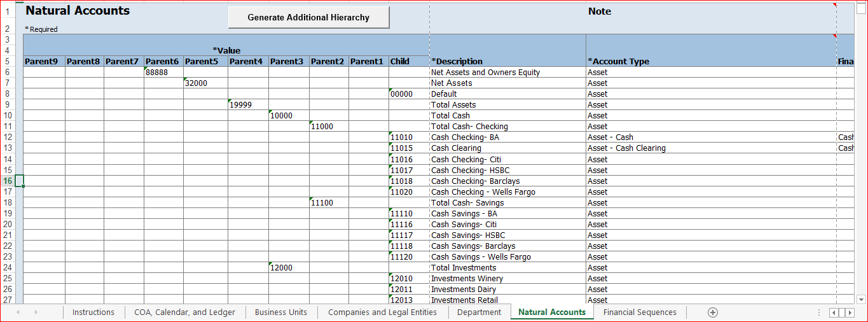The height and width of the screenshot is (322, 868).
Task: Click horizontal scrollbar left arrow
Action: (834, 312)
